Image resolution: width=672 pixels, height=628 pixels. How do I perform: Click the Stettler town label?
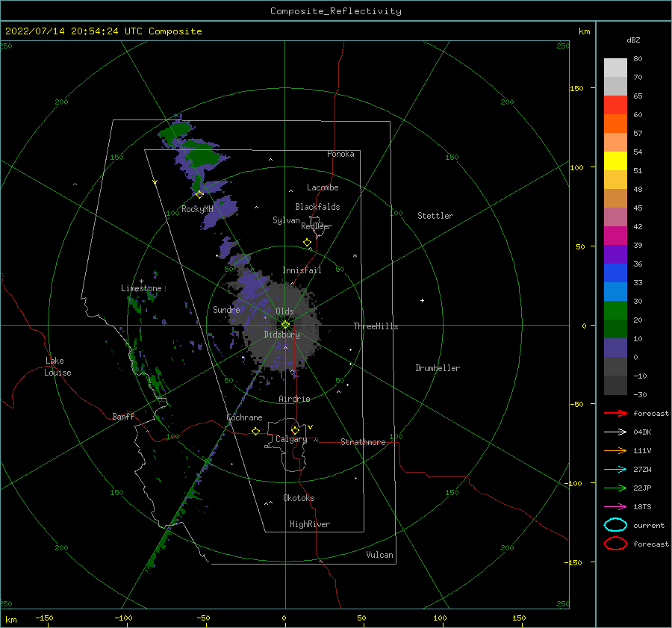click(435, 216)
